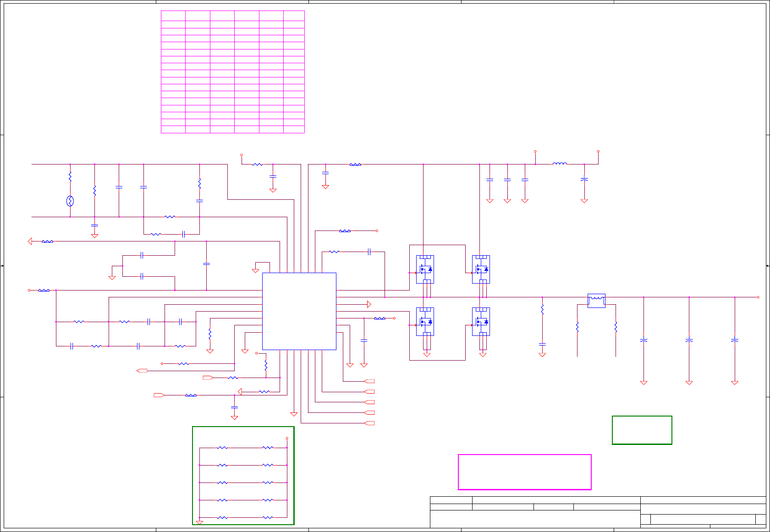This screenshot has width=770, height=532.
Task: Select the upper-left MOSFET symbol
Action: [425, 269]
